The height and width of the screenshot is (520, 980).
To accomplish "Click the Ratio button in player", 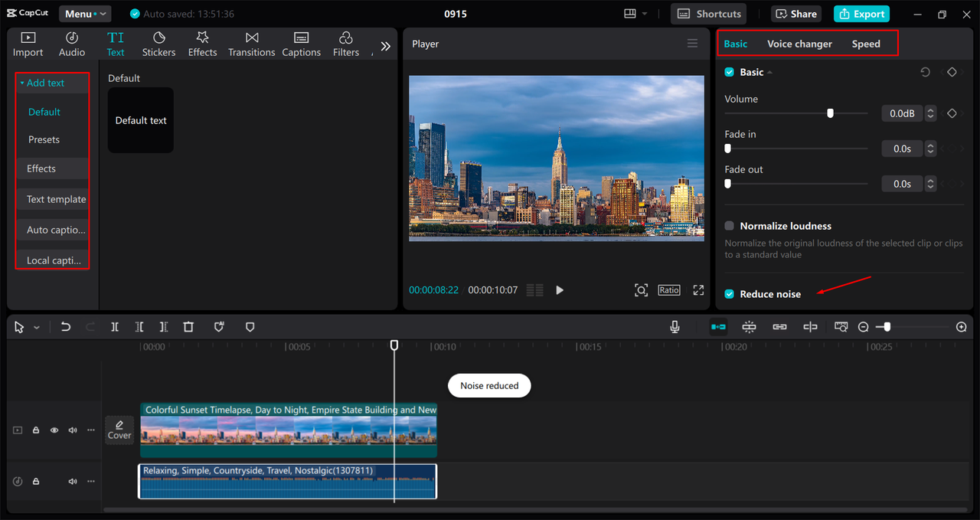I will pyautogui.click(x=669, y=290).
